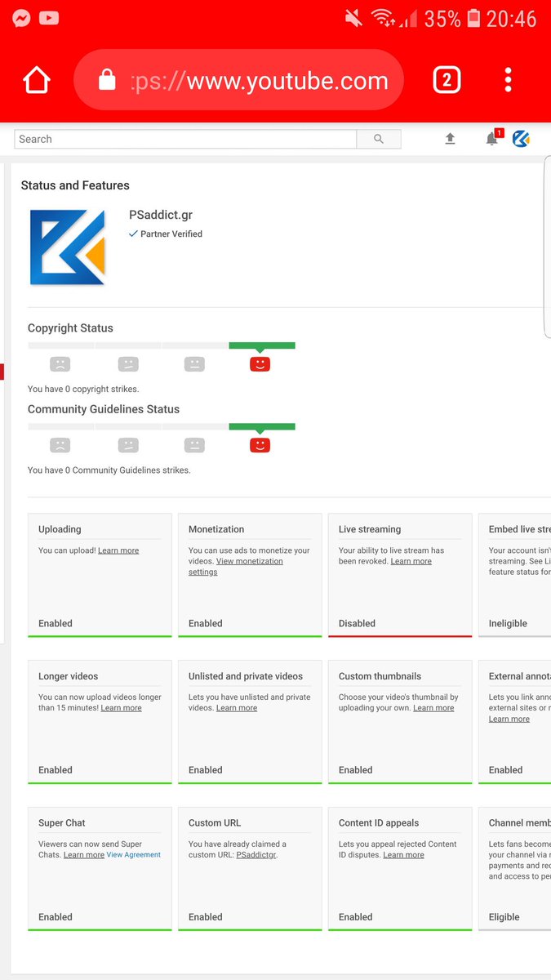
Task: Click the Eligible status in Channel memberships
Action: coord(504,917)
